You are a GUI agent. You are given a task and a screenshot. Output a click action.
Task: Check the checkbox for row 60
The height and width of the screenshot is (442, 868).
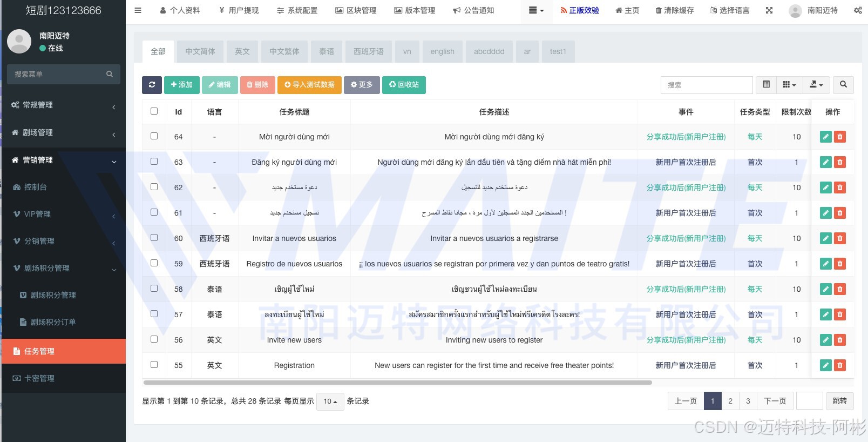[x=154, y=238]
